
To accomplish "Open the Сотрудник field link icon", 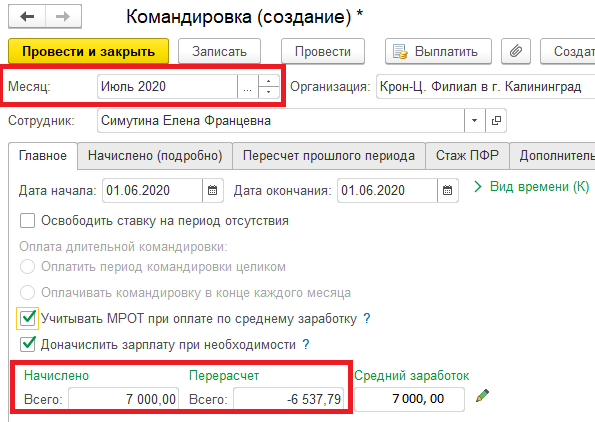I will point(496,121).
